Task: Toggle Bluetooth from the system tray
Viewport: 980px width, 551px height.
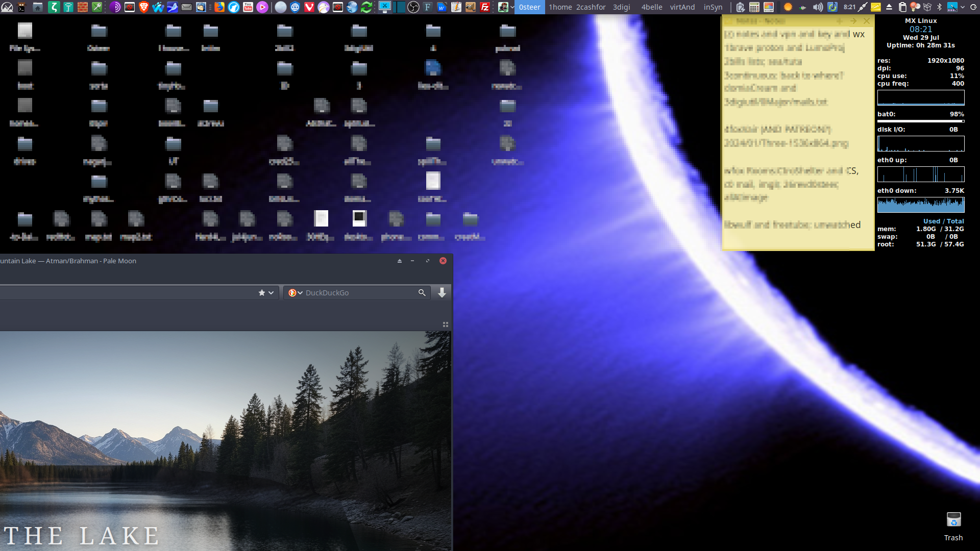Action: point(939,7)
